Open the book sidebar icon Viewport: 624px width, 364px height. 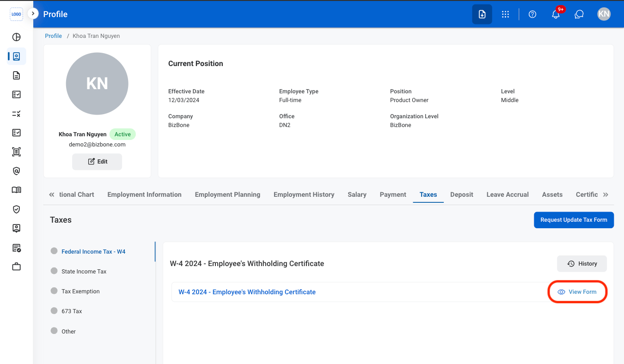(17, 190)
